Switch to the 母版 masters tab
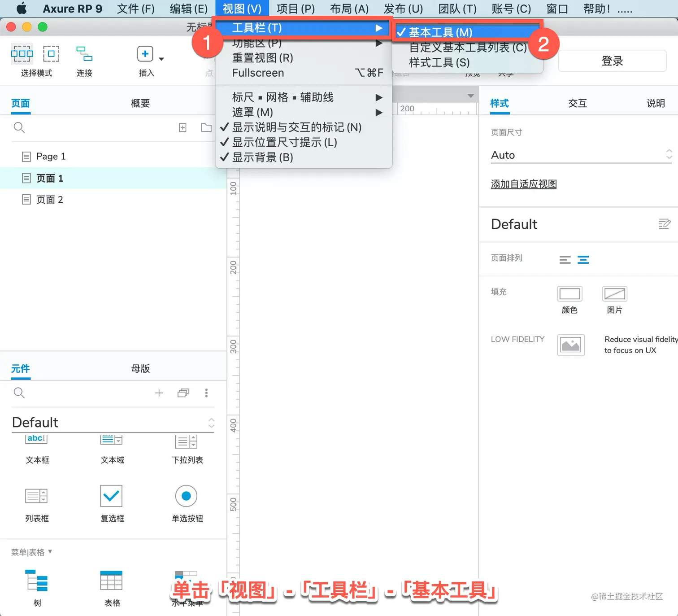This screenshot has height=616, width=678. coord(140,369)
